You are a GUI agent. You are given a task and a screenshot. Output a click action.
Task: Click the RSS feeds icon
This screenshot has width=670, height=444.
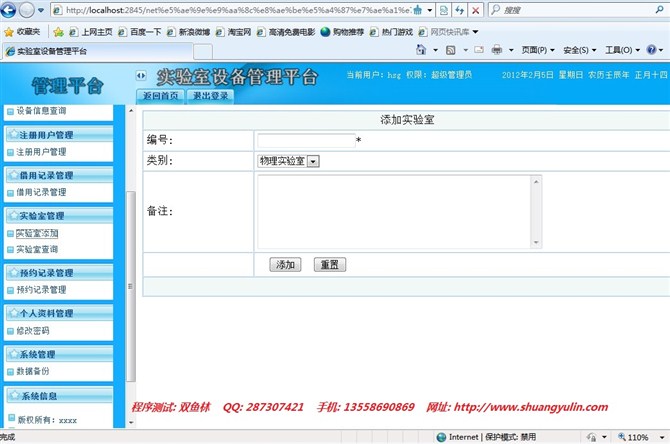[450, 50]
